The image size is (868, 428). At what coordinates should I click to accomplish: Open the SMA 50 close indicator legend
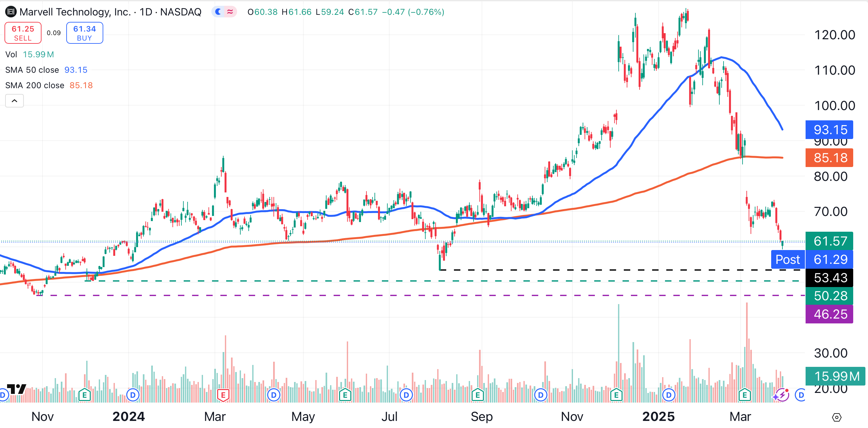pyautogui.click(x=32, y=70)
